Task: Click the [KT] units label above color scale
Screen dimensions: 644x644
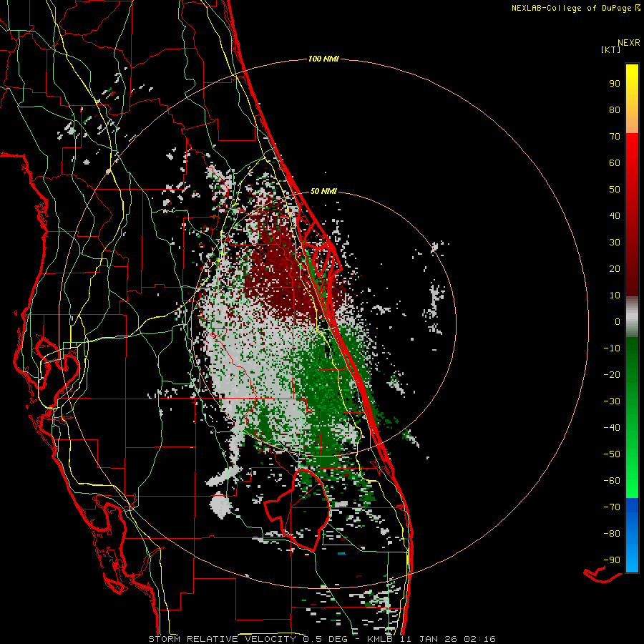Action: click(611, 49)
